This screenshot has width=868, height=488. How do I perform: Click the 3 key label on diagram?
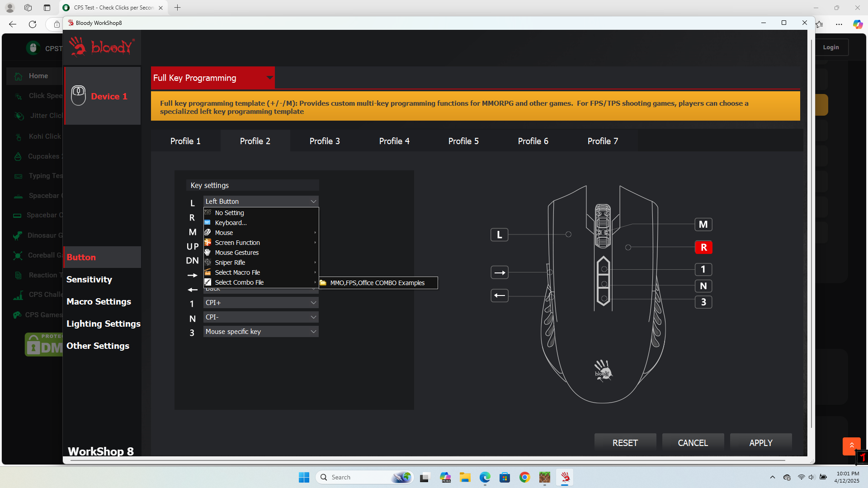(703, 302)
